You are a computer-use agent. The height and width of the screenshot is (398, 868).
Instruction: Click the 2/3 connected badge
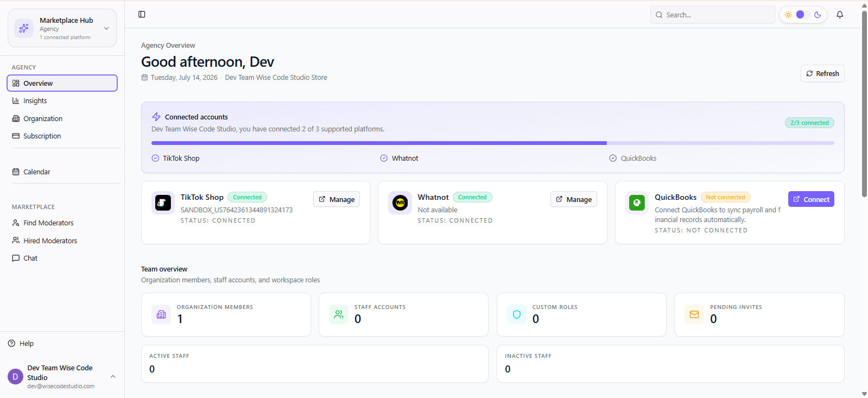[x=809, y=123]
